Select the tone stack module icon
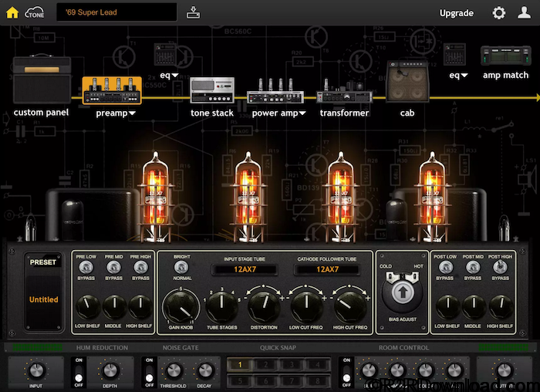Screen dimensions: 540x392 coord(212,90)
